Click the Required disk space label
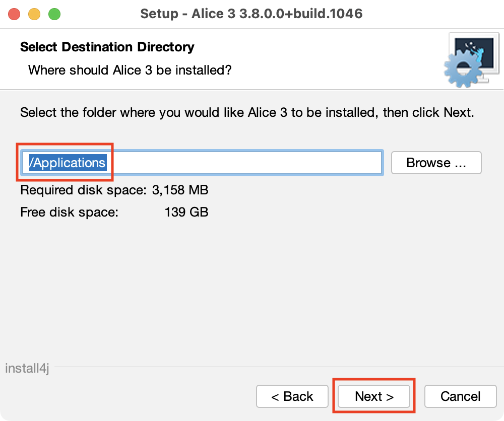 83,190
